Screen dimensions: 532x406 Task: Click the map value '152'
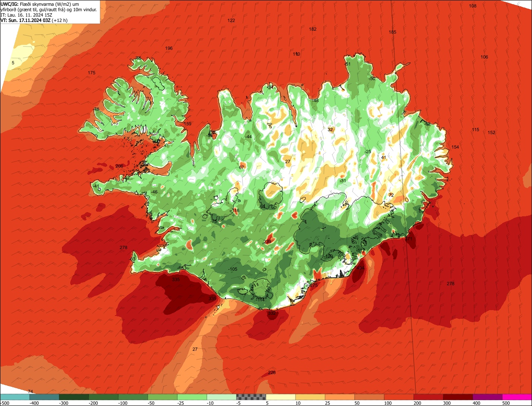pyautogui.click(x=491, y=132)
